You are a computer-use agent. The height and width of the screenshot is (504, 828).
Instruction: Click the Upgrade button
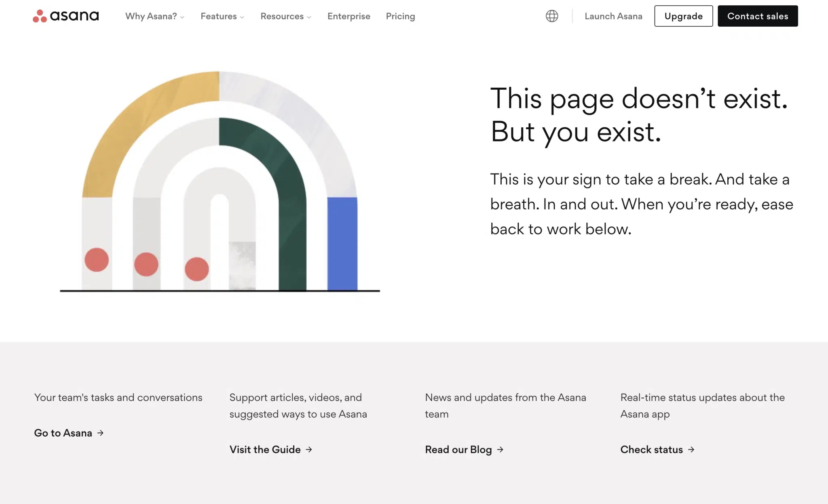(683, 16)
